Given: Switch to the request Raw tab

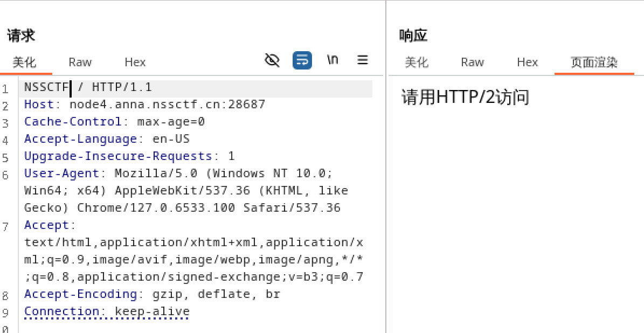Looking at the screenshot, I should [80, 63].
